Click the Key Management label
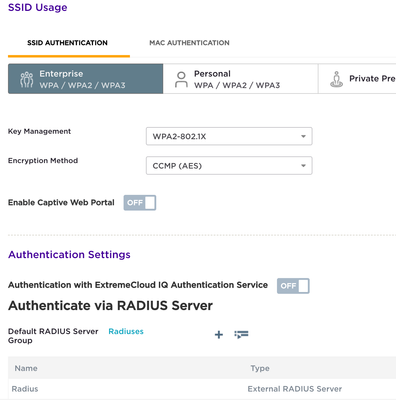396x400 pixels. (x=39, y=131)
